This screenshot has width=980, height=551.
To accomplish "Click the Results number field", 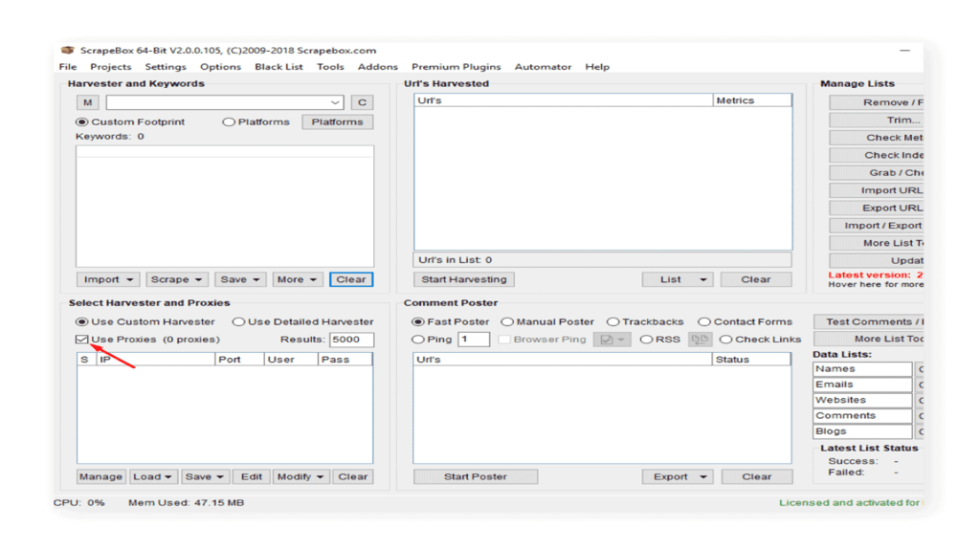I will (x=352, y=340).
